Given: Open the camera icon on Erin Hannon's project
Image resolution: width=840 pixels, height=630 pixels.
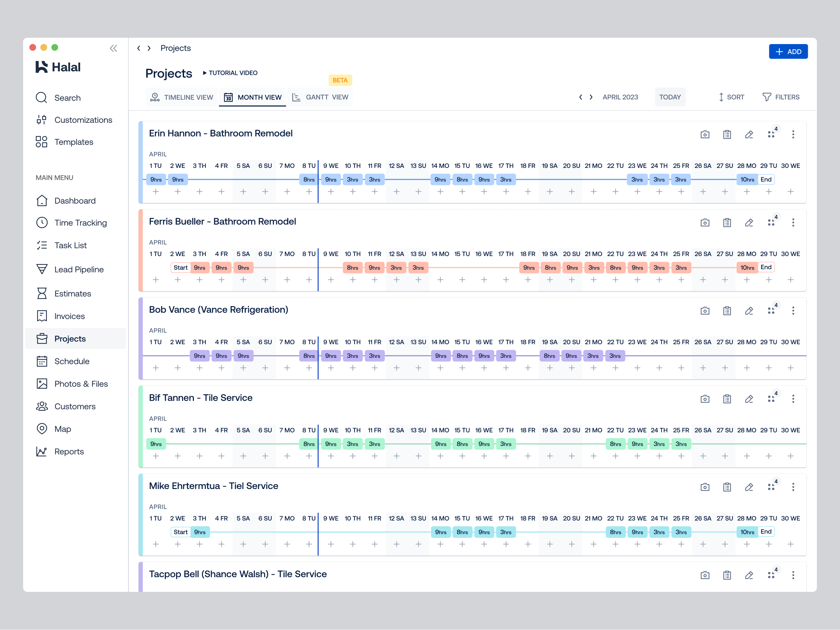Looking at the screenshot, I should click(705, 134).
